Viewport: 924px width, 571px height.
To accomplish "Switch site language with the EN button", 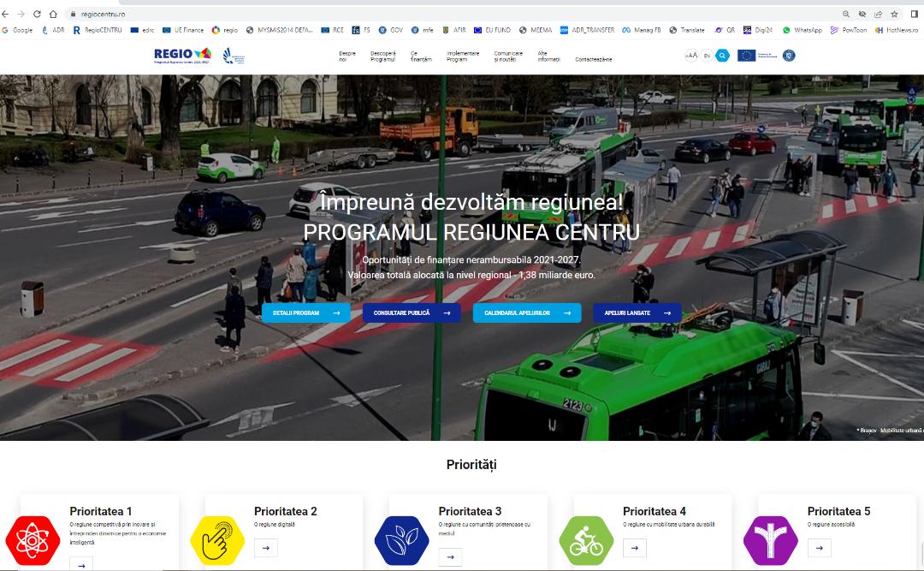I will (708, 56).
